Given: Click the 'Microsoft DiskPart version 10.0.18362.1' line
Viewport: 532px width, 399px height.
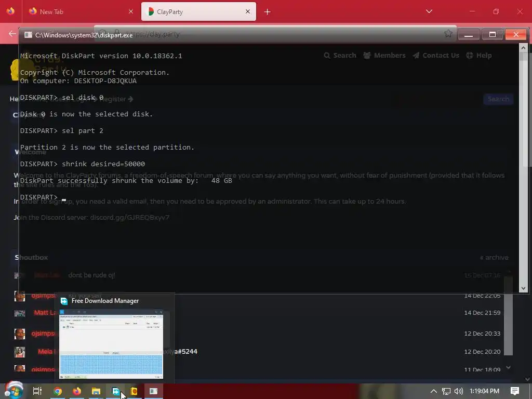Looking at the screenshot, I should [101, 56].
